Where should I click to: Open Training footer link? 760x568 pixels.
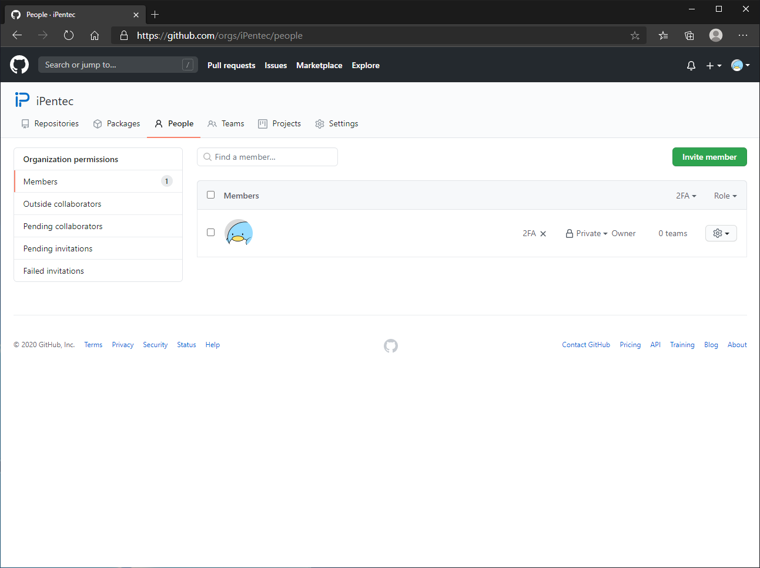(x=682, y=345)
